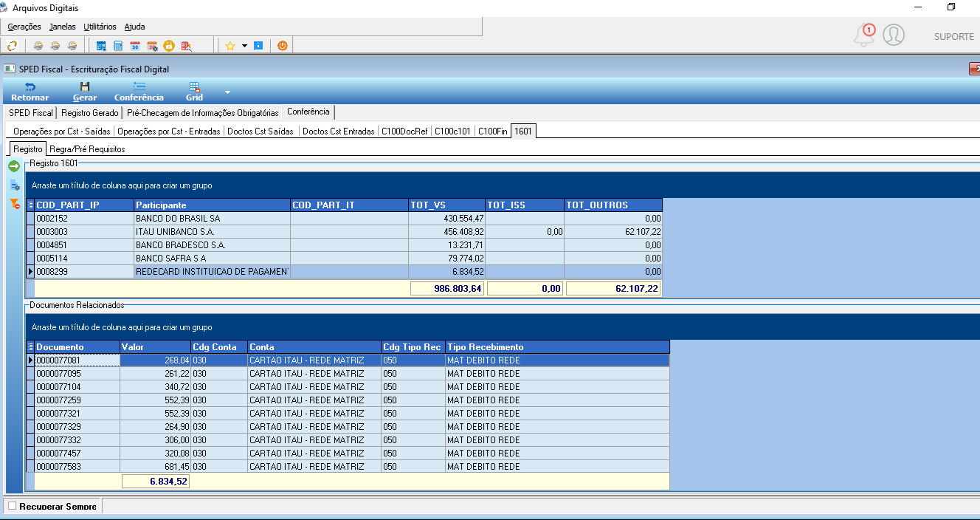The height and width of the screenshot is (520, 980).
Task: Click the Retornar toolbar button
Action: [x=30, y=92]
